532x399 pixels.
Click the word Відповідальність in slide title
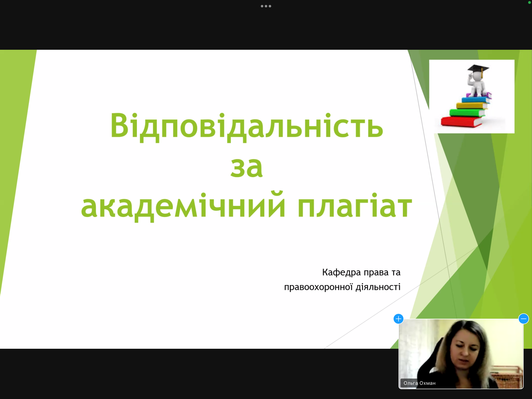coord(246,126)
